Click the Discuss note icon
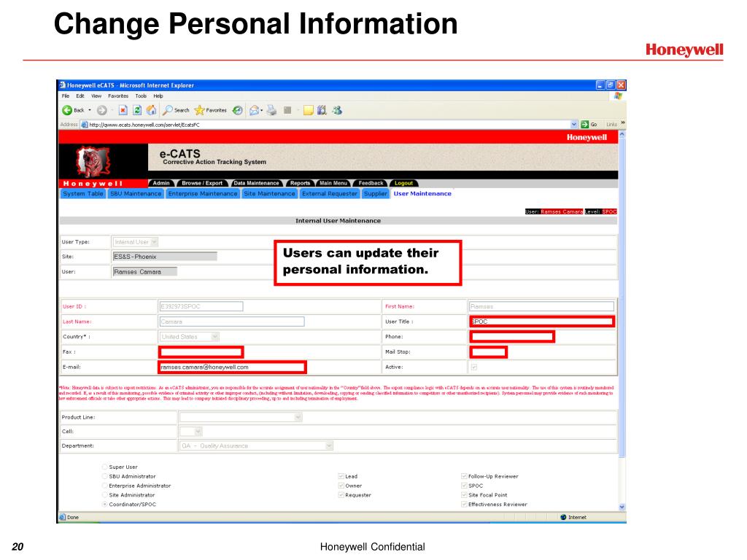The image size is (747, 560). pyautogui.click(x=309, y=111)
